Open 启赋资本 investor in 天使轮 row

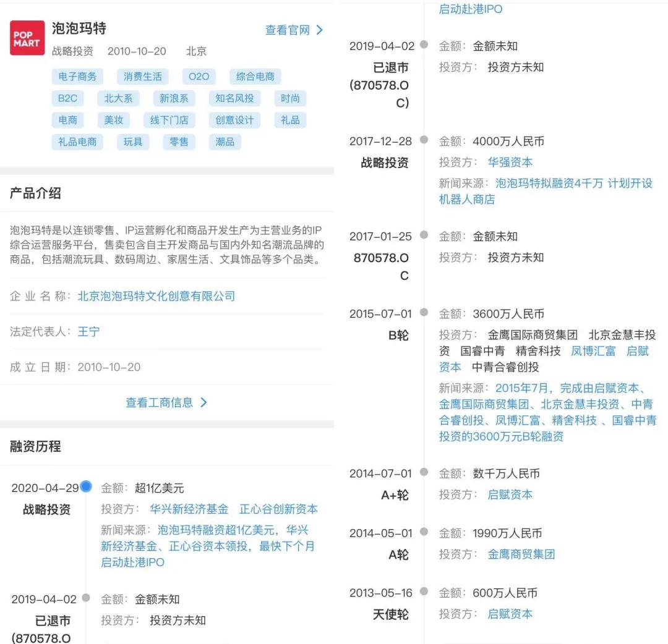510,614
